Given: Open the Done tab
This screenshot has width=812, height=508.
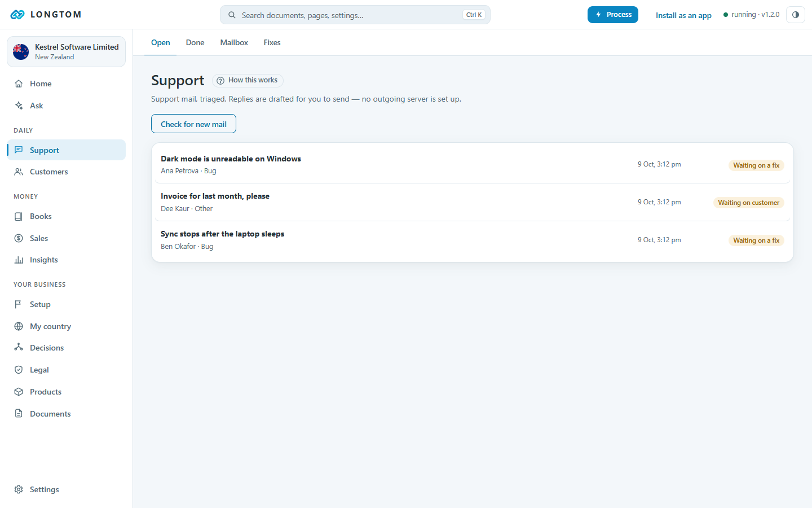Looking at the screenshot, I should tap(195, 42).
